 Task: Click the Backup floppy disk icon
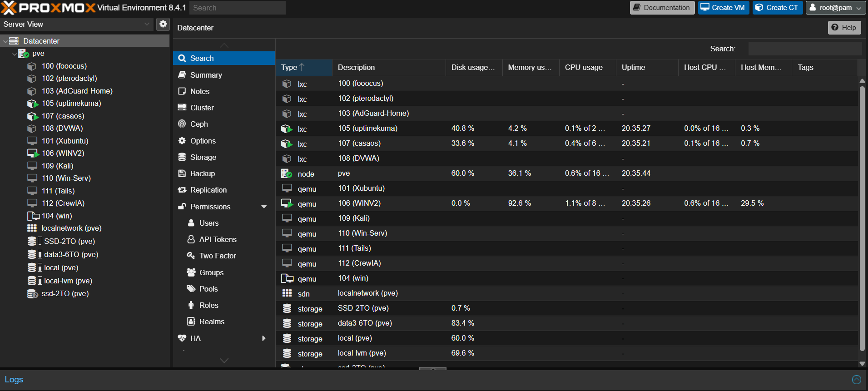tap(182, 173)
